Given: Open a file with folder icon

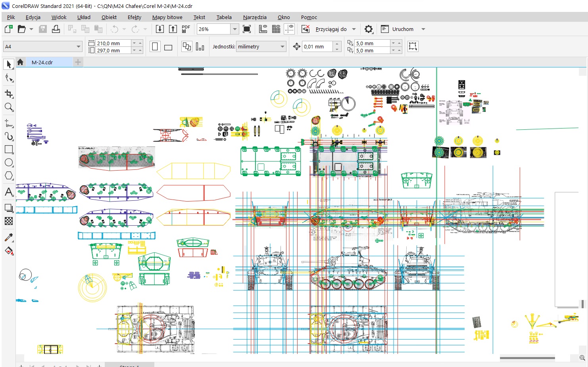Looking at the screenshot, I should [x=21, y=29].
